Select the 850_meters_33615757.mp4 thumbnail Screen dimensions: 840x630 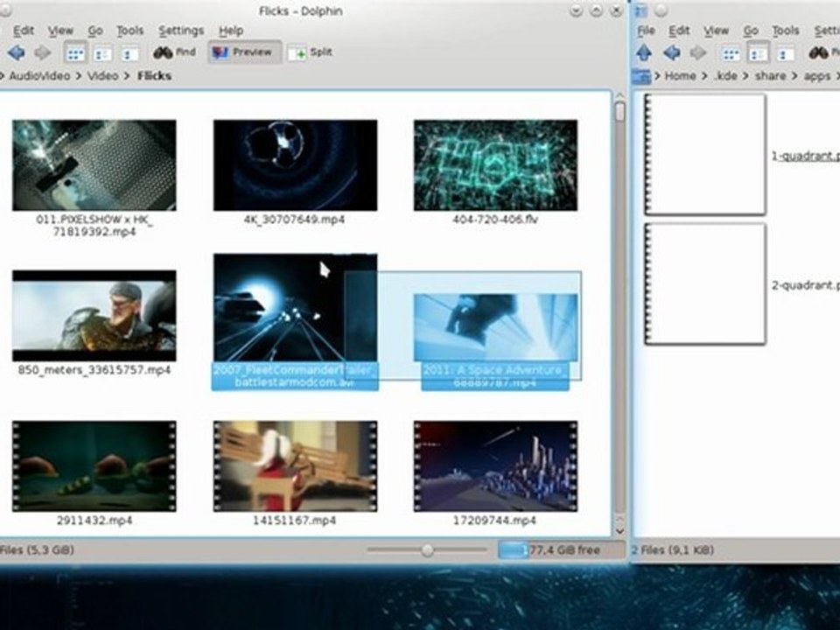pyautogui.click(x=94, y=316)
